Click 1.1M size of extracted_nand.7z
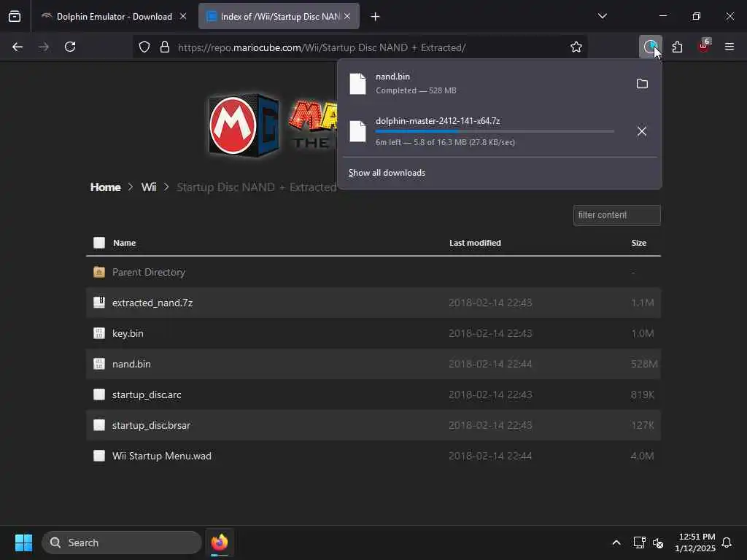Viewport: 747px width, 560px height. [642, 303]
